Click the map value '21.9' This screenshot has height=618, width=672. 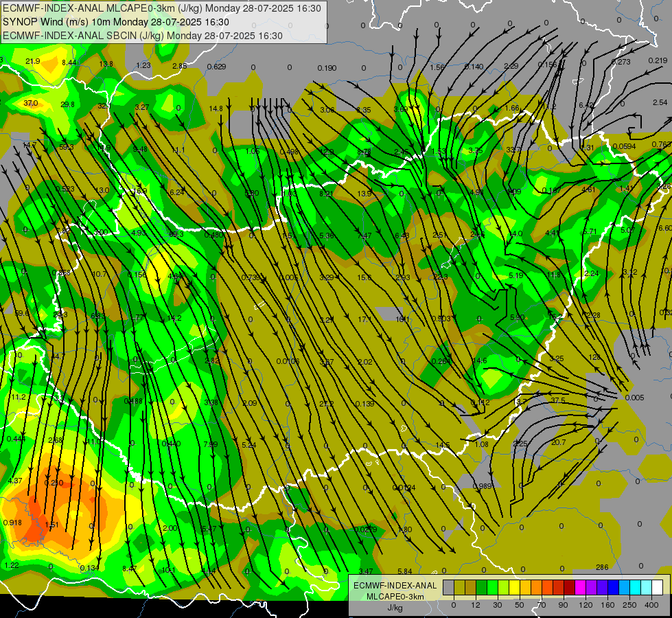32,61
